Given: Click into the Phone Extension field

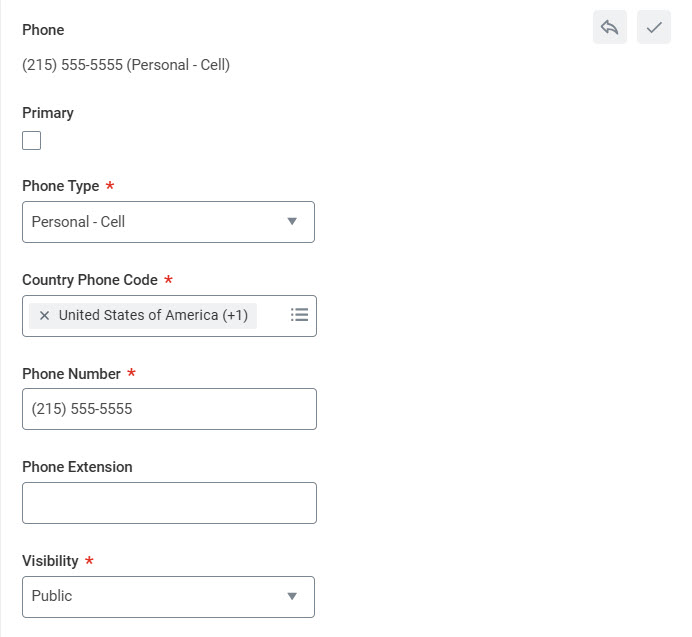Looking at the screenshot, I should click(169, 503).
